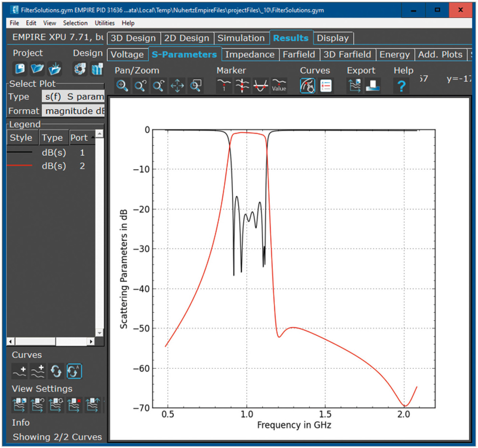Open the Farfield sub-tab
This screenshot has height=448, width=478.
[299, 55]
